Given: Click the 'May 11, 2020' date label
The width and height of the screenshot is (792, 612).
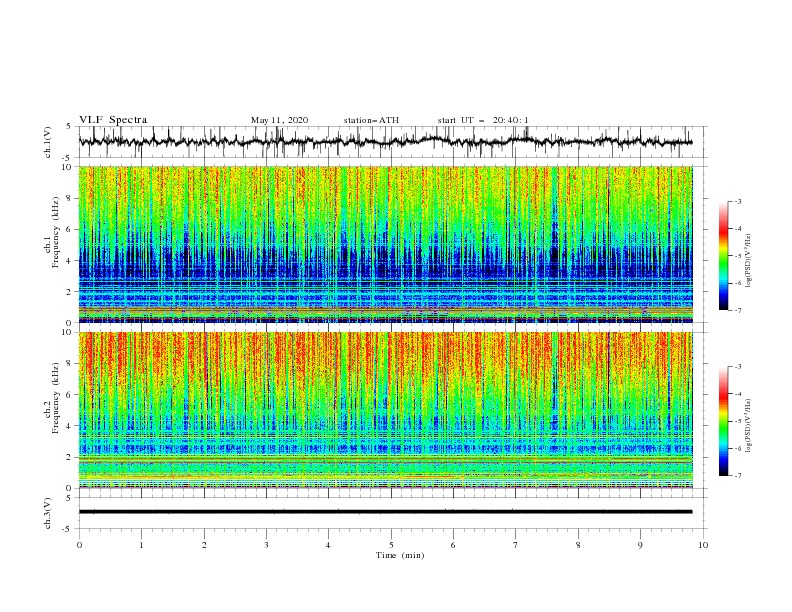Looking at the screenshot, I should (279, 120).
